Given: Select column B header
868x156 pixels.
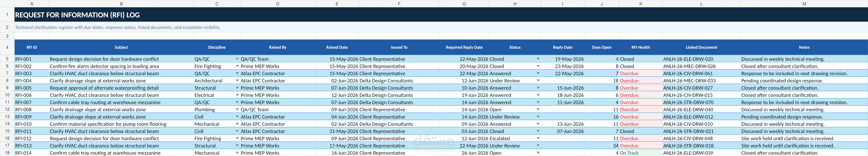Looking at the screenshot, I should coord(121,4).
